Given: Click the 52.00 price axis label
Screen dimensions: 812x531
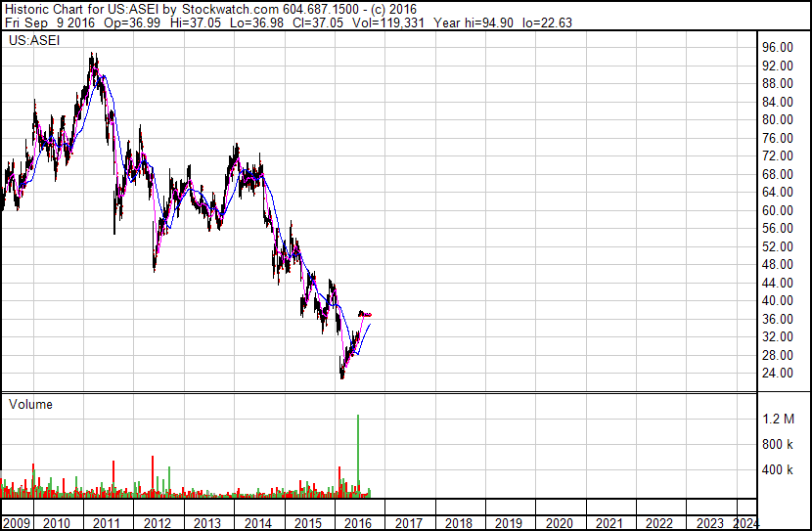Looking at the screenshot, I should 778,246.
